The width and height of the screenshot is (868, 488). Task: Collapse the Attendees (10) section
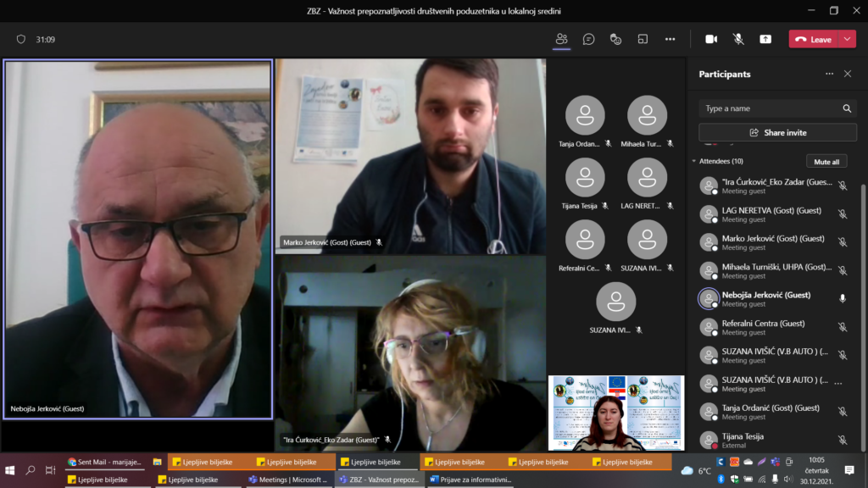[694, 161]
